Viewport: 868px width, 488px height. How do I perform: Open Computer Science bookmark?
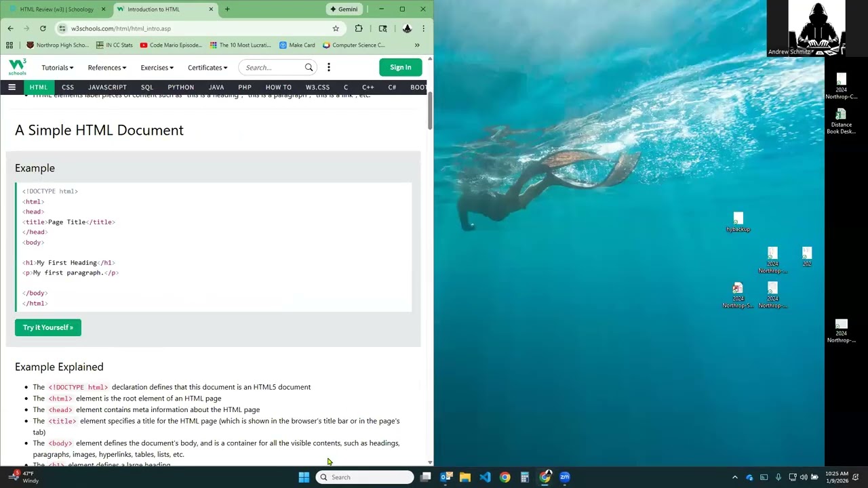(353, 45)
